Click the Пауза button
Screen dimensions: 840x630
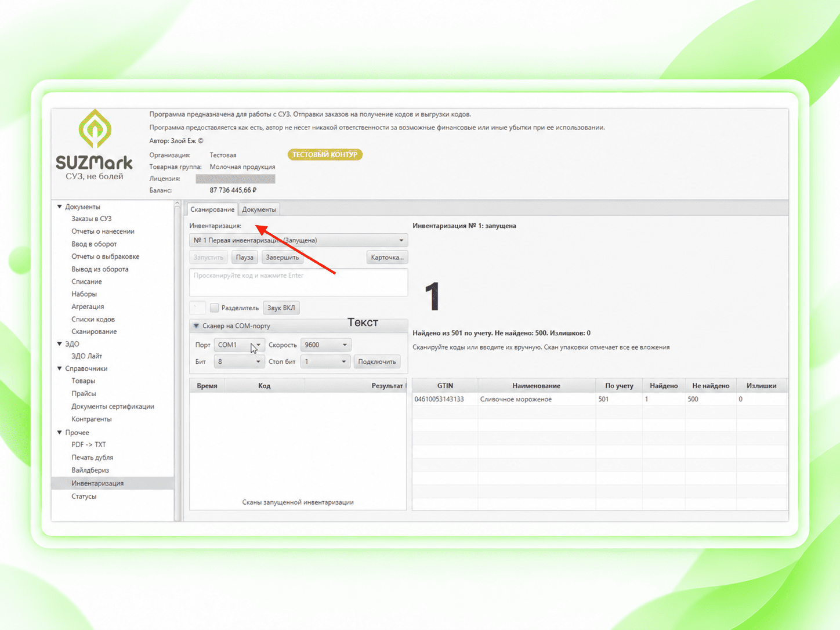pyautogui.click(x=245, y=258)
